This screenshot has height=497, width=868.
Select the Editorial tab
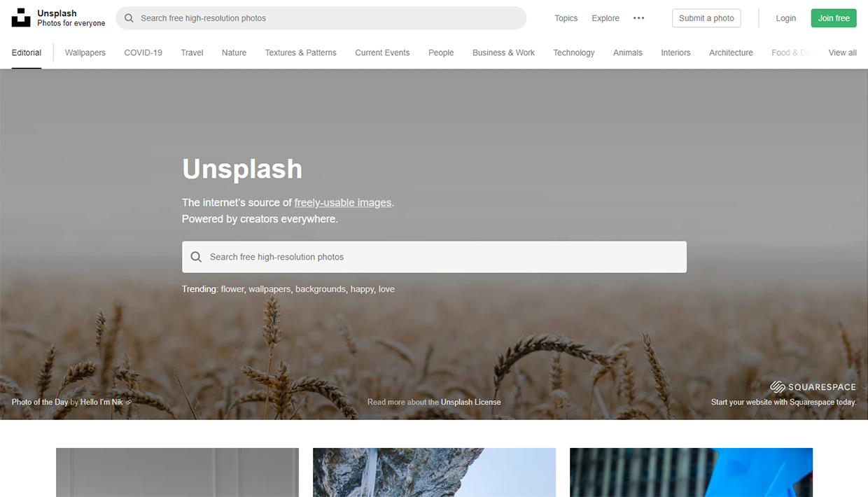coord(27,52)
